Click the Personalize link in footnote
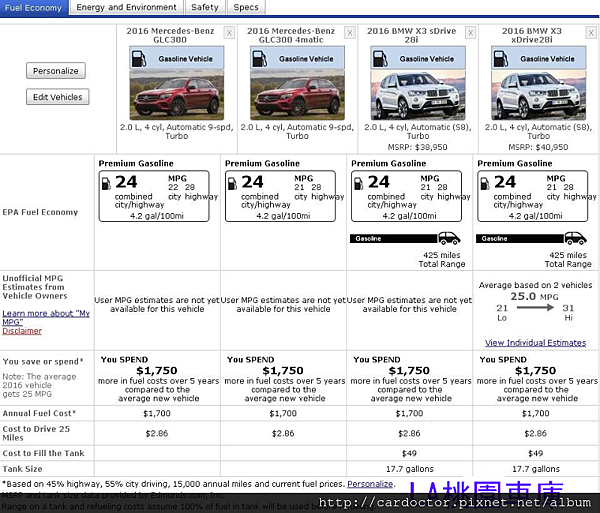The image size is (600, 513). tap(370, 484)
